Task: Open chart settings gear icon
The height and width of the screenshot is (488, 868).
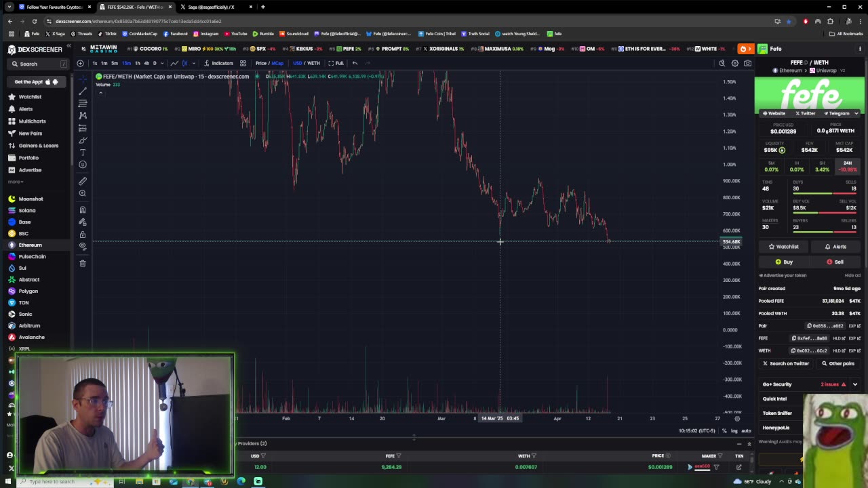Action: (734, 63)
